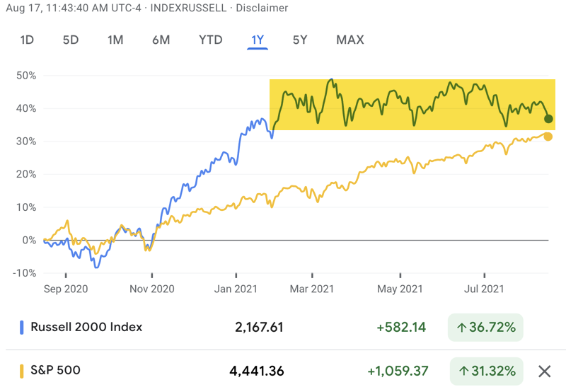Select the 1Y time range tab
The height and width of the screenshot is (392, 566).
258,40
